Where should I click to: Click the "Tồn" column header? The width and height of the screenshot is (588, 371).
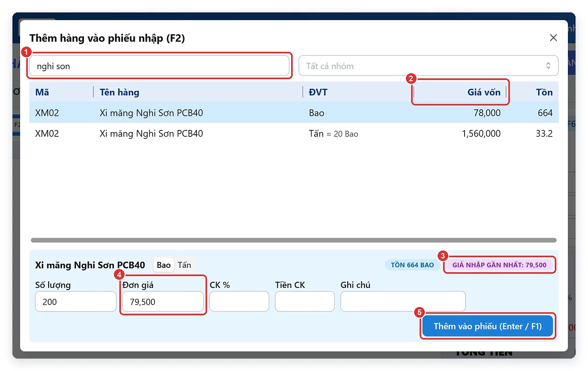[x=544, y=92]
